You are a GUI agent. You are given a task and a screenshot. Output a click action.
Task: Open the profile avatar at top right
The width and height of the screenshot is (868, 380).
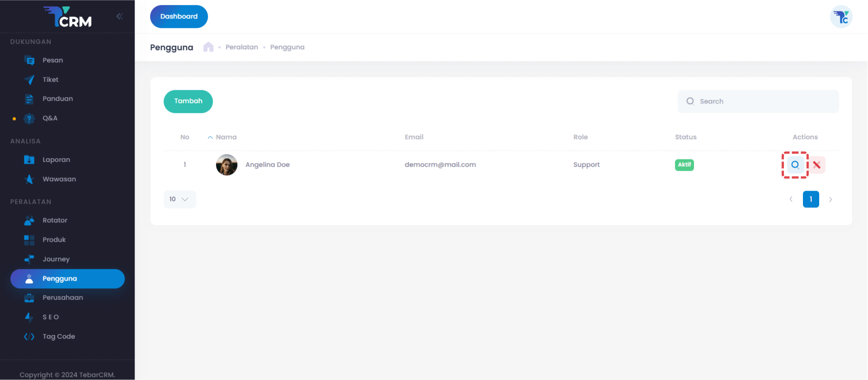pos(841,17)
